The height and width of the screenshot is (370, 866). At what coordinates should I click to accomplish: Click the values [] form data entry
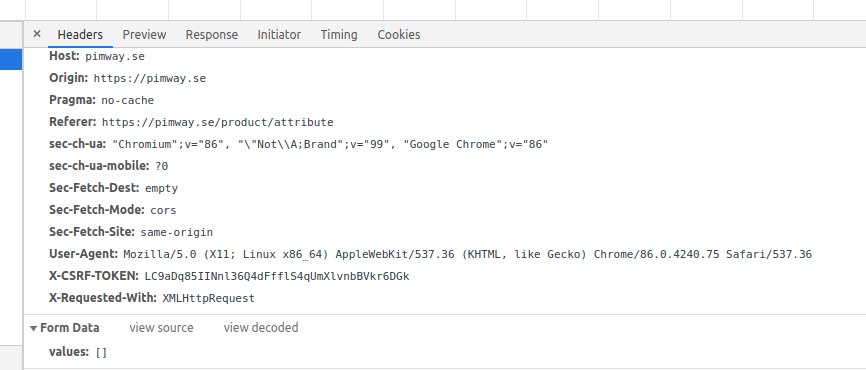click(78, 352)
